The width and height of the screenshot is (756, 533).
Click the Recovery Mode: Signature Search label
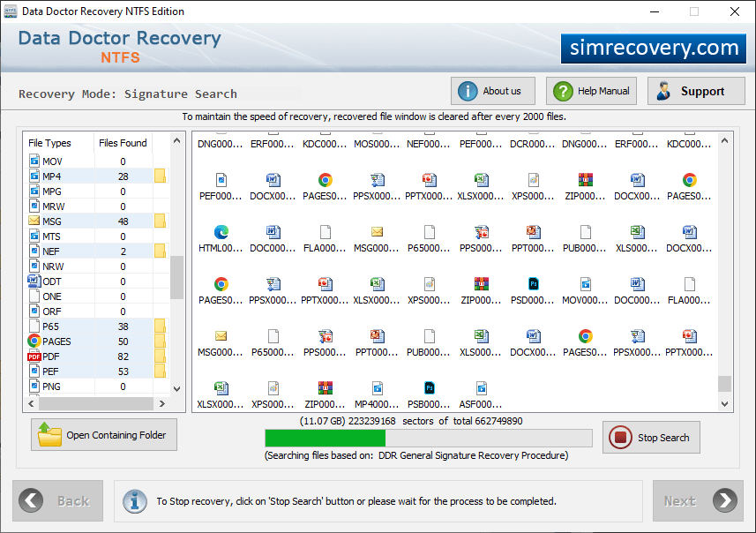click(128, 94)
